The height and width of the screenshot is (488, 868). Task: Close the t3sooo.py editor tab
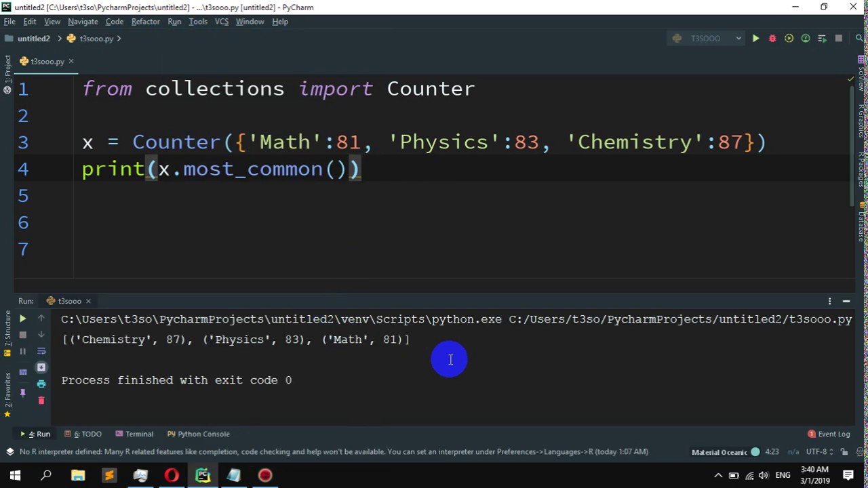pos(71,61)
